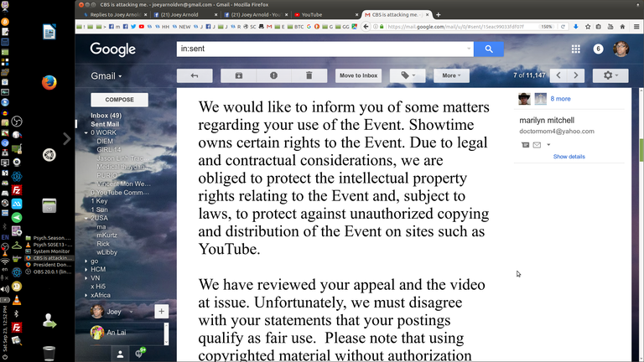644x362 pixels.
Task: Click the 150% zoom level indicator
Action: (547, 27)
